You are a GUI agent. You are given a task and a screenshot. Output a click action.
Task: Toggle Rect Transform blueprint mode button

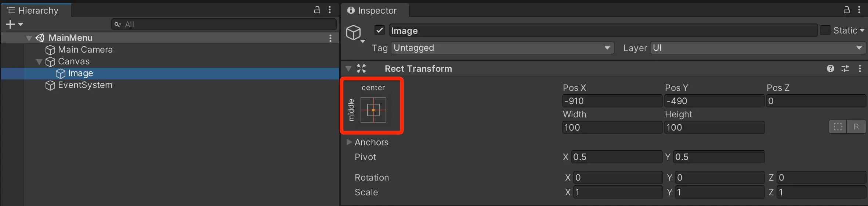click(838, 127)
